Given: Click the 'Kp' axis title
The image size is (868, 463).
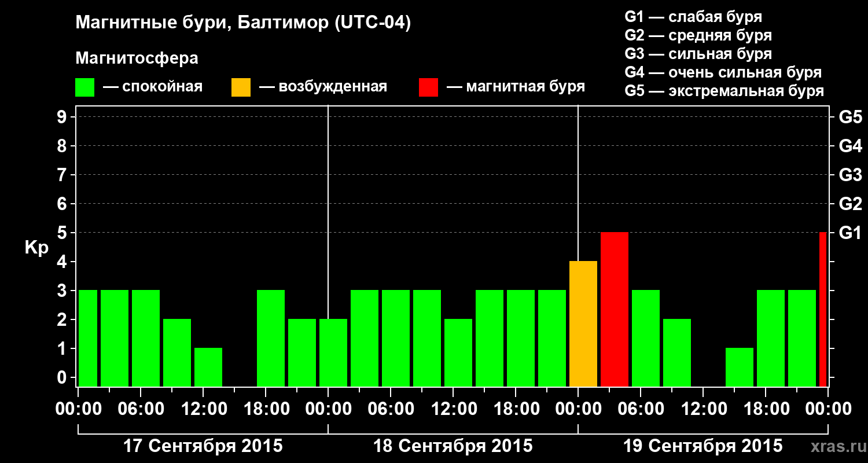Looking at the screenshot, I should coord(36,248).
